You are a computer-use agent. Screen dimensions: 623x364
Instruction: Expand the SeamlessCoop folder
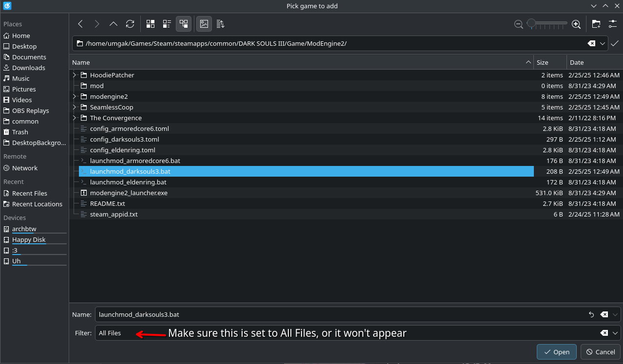(75, 107)
